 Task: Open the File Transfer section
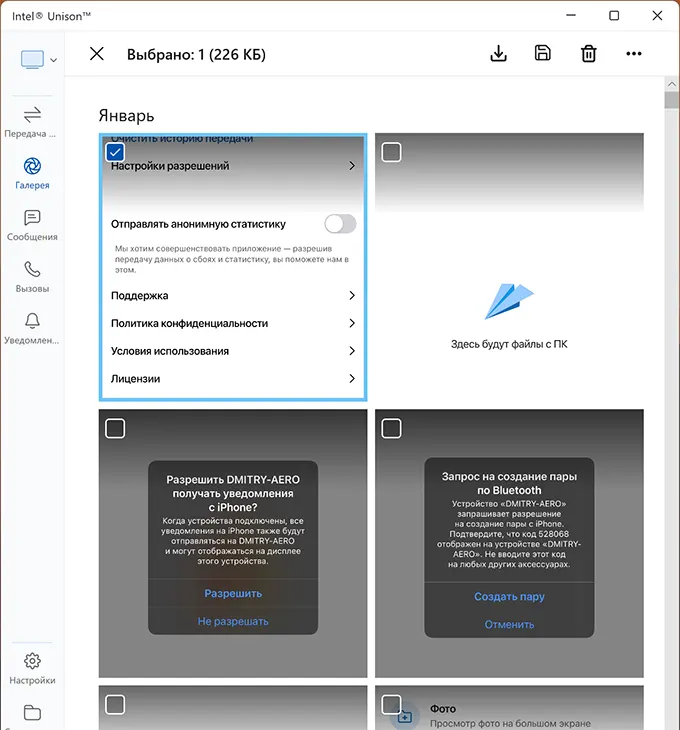pos(32,122)
